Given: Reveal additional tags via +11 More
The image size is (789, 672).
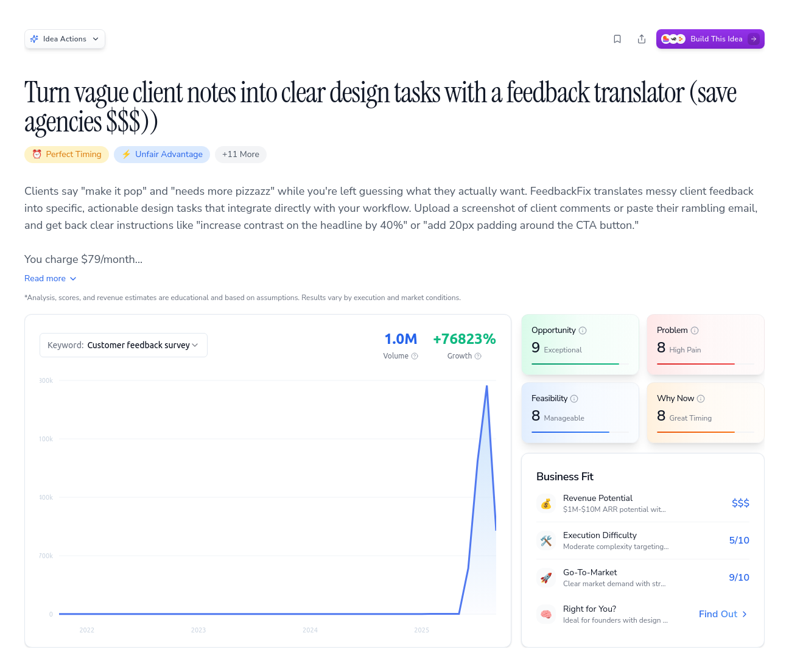Looking at the screenshot, I should pos(240,154).
